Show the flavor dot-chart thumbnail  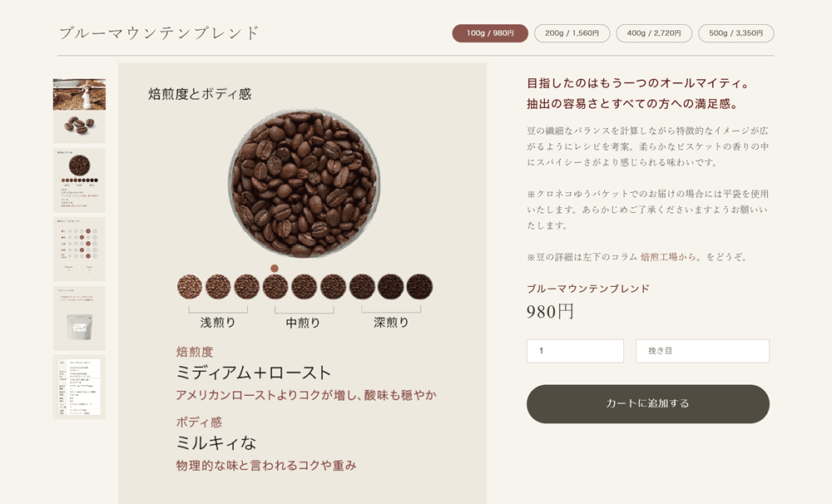tap(79, 249)
